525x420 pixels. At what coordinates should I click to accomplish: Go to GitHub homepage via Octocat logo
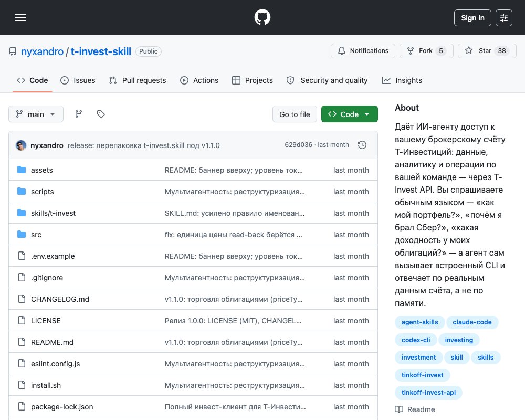coord(262,17)
